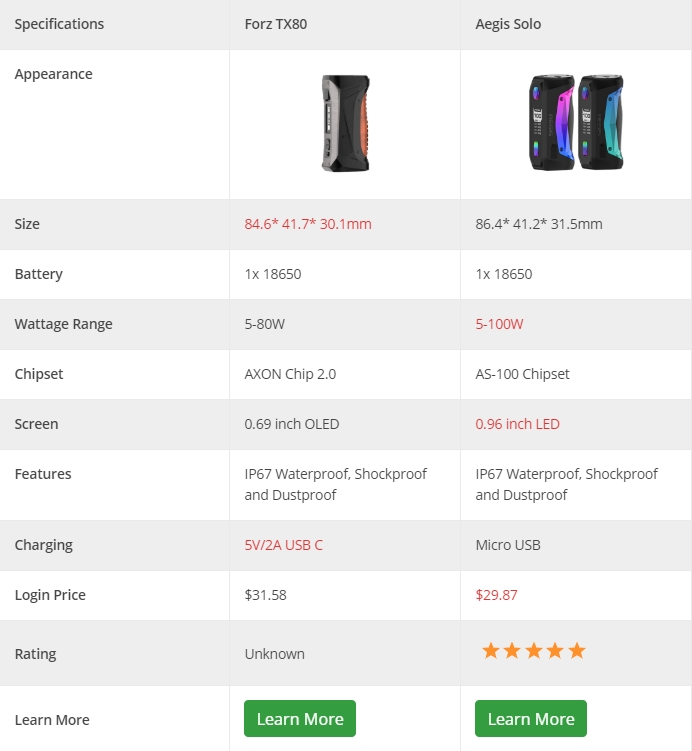Click Learn More button for Aegis Solo
The image size is (692, 751).
tap(531, 718)
